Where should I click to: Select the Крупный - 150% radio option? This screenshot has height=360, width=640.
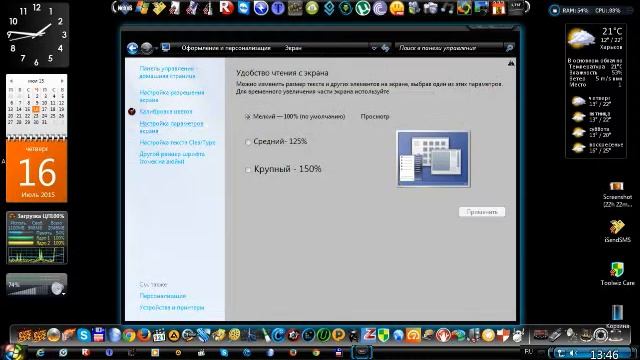[x=248, y=170]
